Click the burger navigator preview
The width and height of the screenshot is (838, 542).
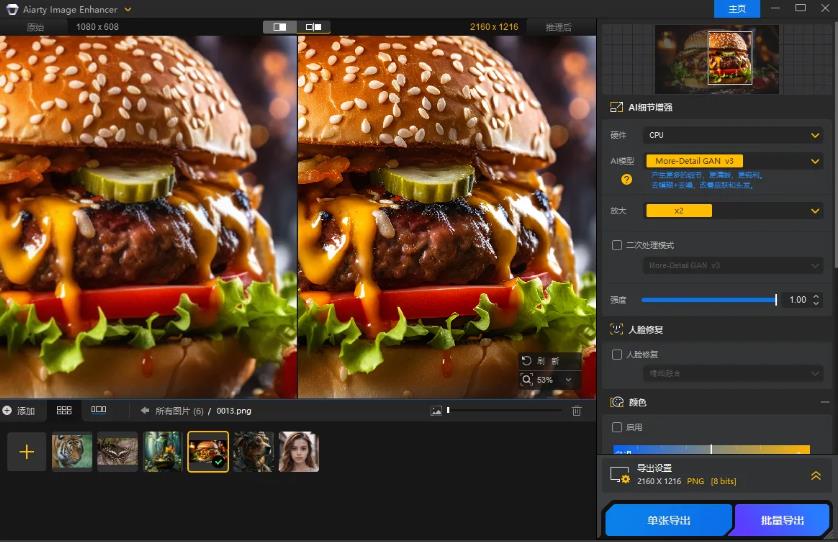[717, 59]
